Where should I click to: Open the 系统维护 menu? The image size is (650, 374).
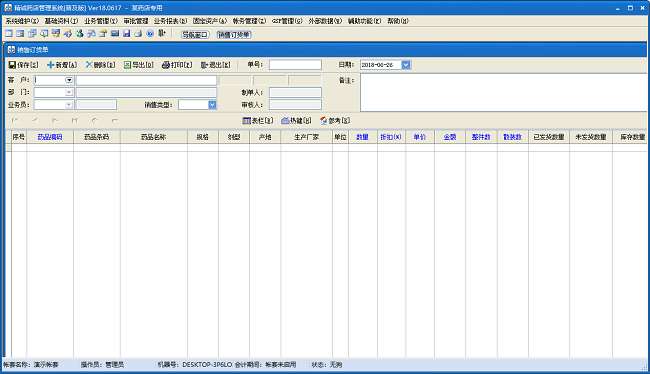(x=22, y=21)
